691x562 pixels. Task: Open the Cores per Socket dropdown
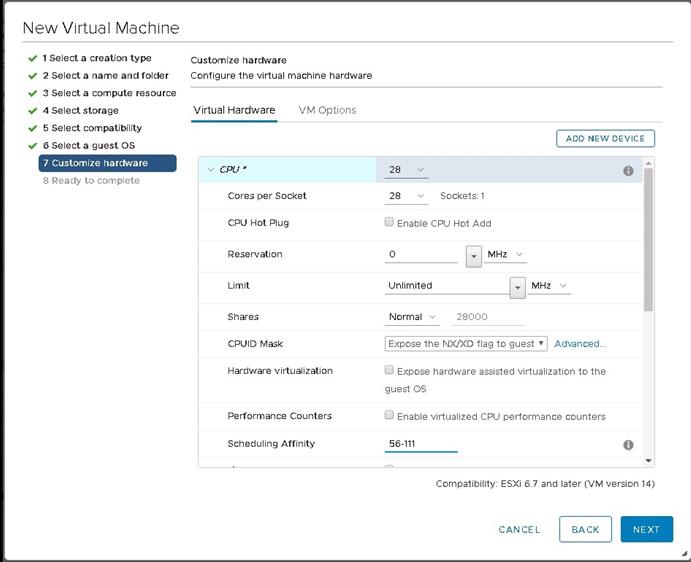click(x=406, y=196)
